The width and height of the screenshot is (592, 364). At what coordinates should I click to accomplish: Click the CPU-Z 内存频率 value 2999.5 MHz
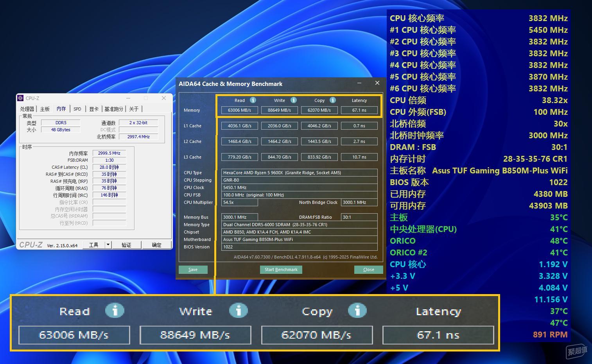coord(109,153)
